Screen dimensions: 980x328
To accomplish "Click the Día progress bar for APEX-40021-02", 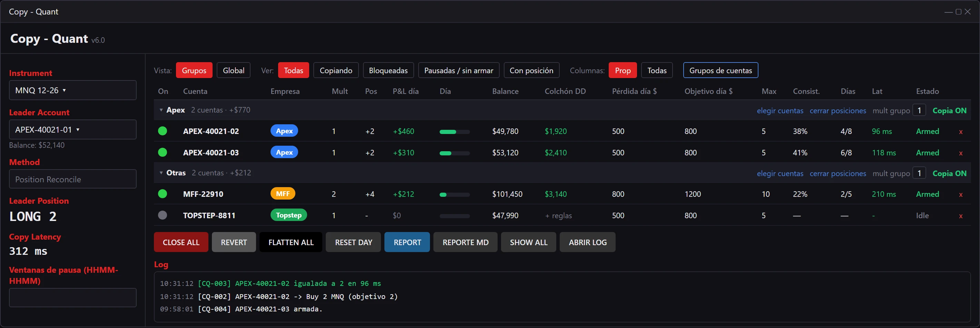I will point(454,132).
